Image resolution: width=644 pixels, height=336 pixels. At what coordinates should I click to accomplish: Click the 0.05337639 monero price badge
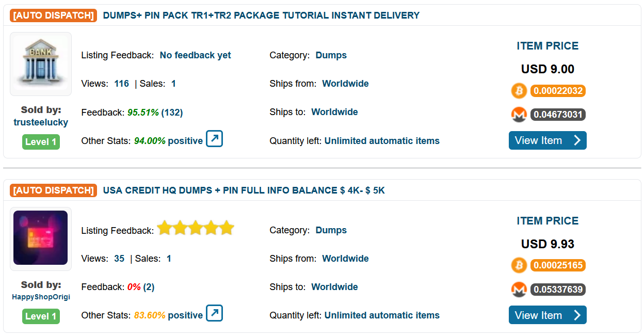coord(558,289)
